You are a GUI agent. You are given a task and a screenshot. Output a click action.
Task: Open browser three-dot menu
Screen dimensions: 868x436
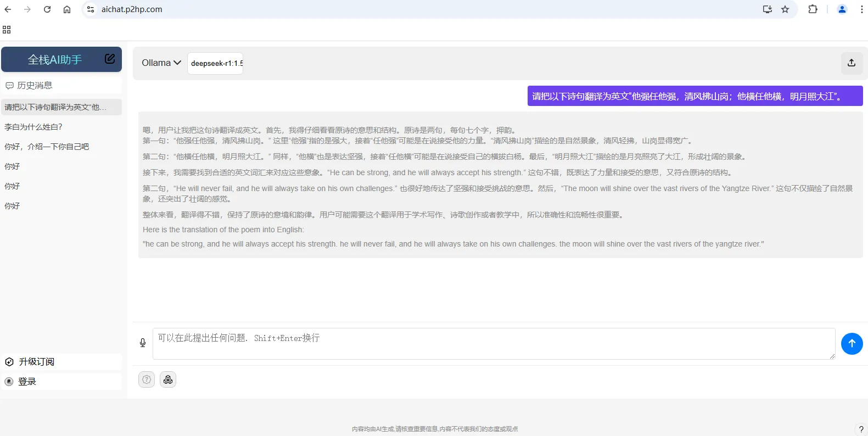(861, 9)
